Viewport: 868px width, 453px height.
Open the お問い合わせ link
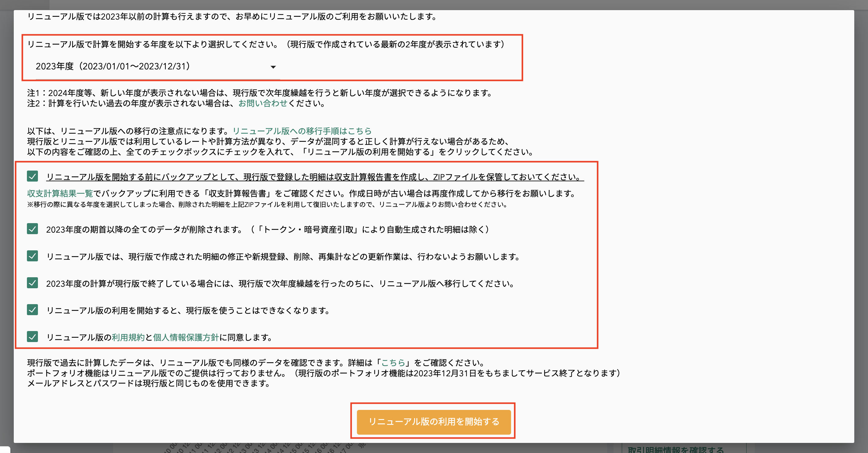263,103
